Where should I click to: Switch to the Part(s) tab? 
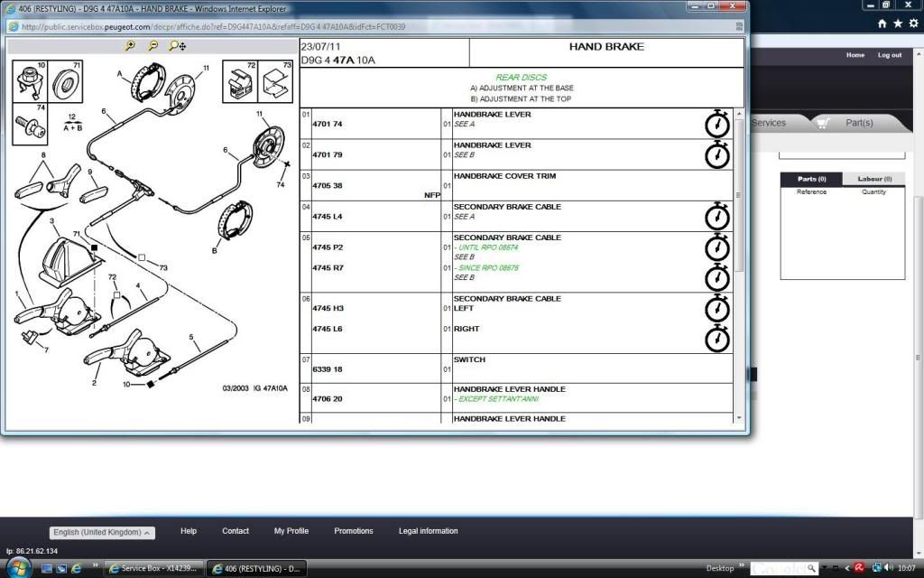(859, 123)
